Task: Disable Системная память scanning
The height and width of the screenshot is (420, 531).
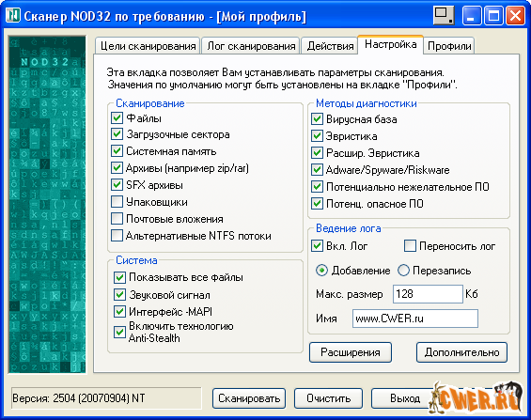Action: [117, 151]
